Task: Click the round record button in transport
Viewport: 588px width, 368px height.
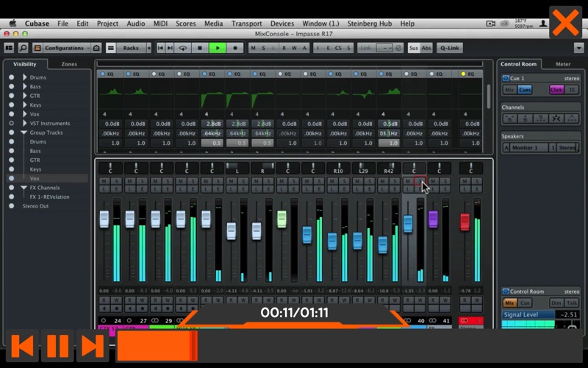Action: point(235,48)
